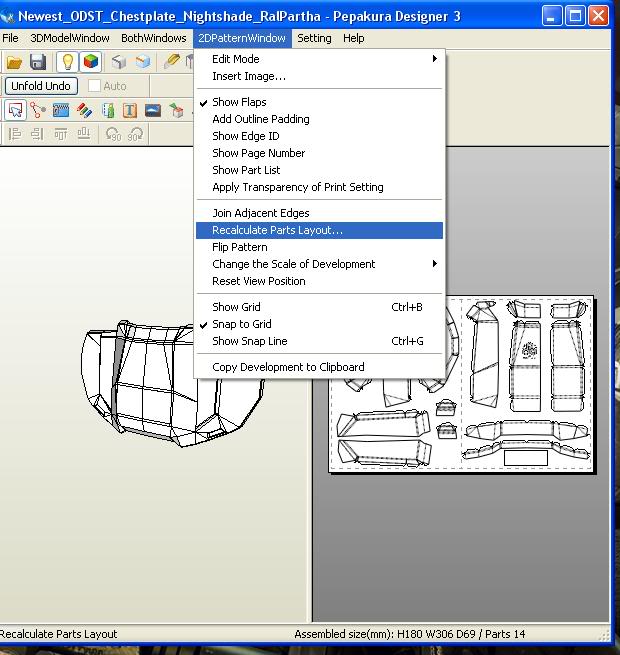Click the window resize grip
This screenshot has height=655, width=620.
point(605,635)
